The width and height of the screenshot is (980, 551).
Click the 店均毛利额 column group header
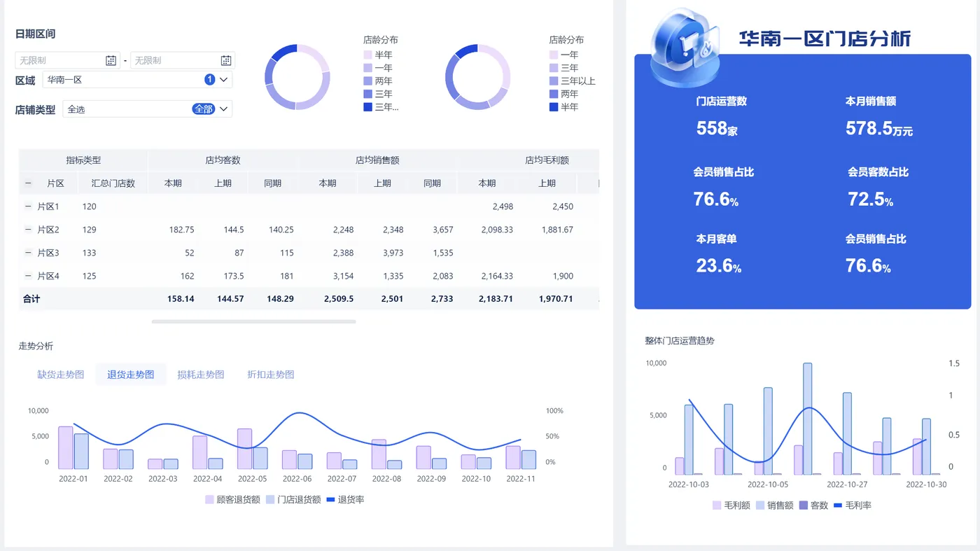[547, 160]
